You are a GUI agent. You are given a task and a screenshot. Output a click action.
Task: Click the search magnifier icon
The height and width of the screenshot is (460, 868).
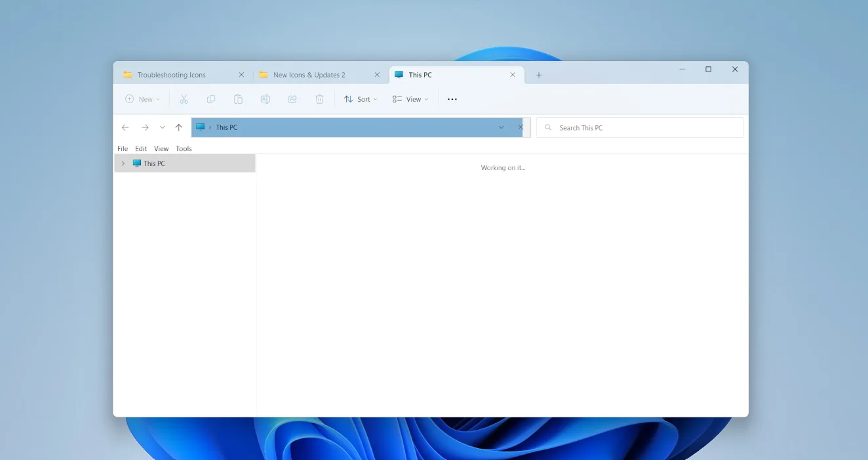pyautogui.click(x=548, y=127)
